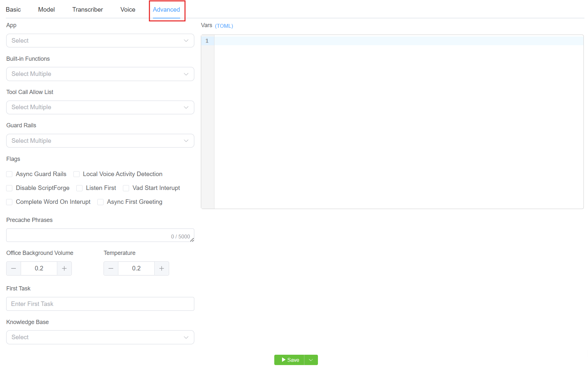Enable the Async Guard Rails checkbox
The image size is (588, 367).
point(9,174)
